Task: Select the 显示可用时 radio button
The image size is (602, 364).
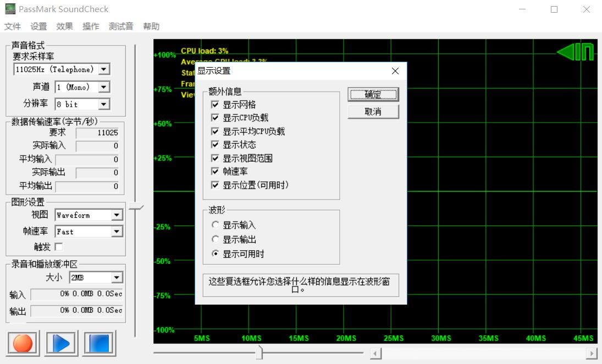Action: 216,254
